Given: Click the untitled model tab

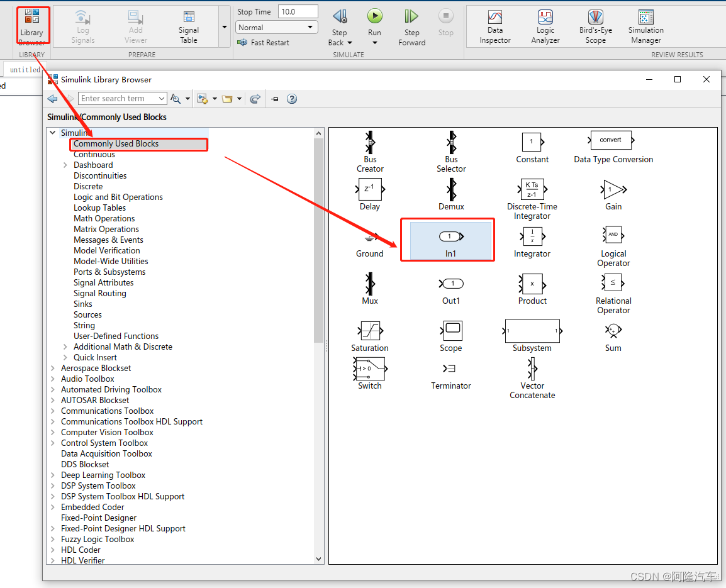Looking at the screenshot, I should (x=24, y=69).
